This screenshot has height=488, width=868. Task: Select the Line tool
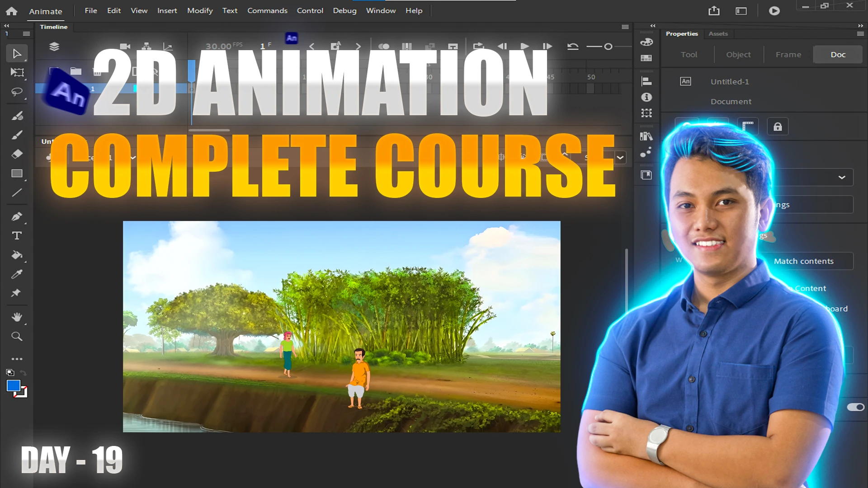(17, 193)
